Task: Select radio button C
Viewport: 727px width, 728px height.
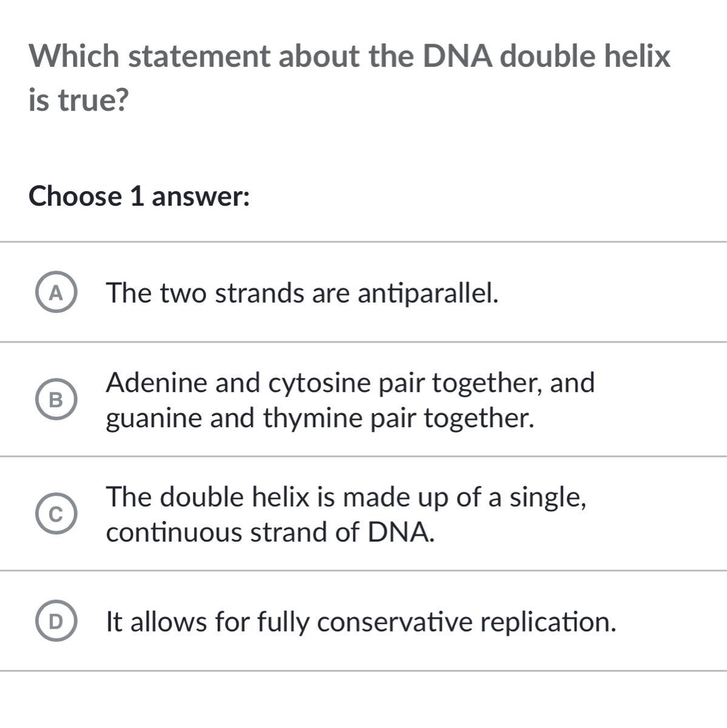Action: (x=56, y=514)
